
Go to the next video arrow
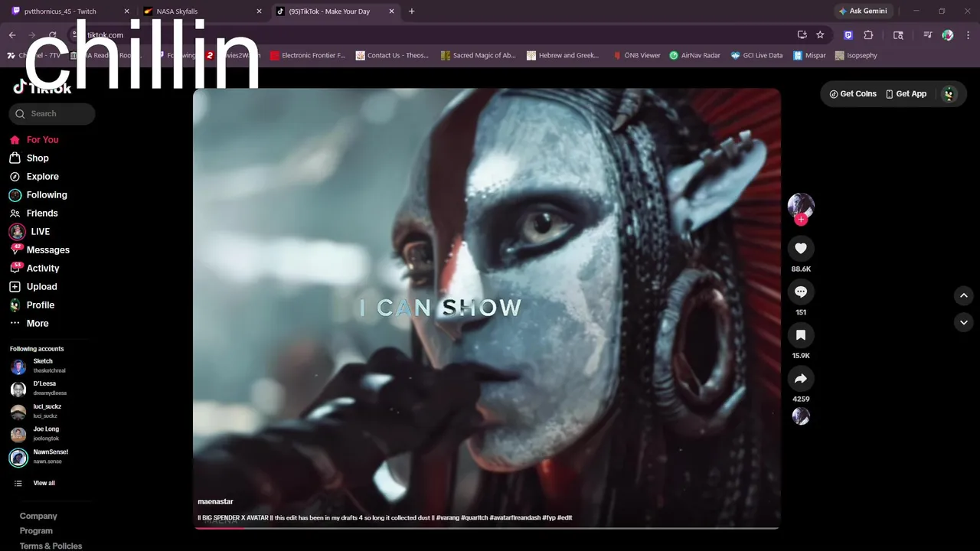tap(964, 322)
